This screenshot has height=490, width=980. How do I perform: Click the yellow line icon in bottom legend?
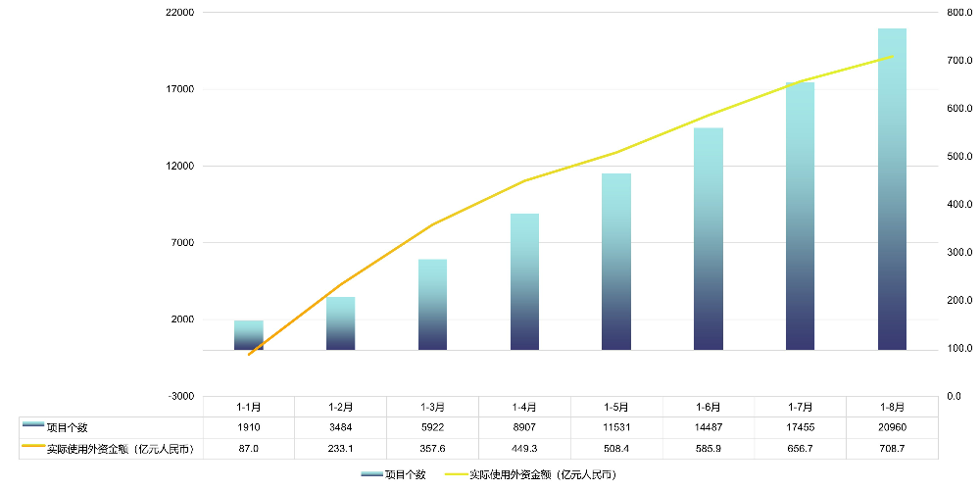pos(456,474)
